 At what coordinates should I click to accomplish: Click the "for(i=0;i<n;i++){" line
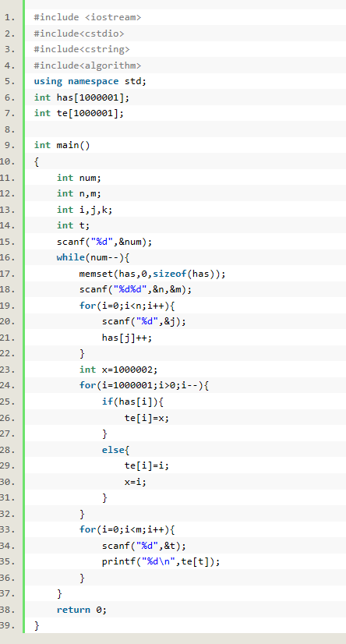tap(127, 306)
